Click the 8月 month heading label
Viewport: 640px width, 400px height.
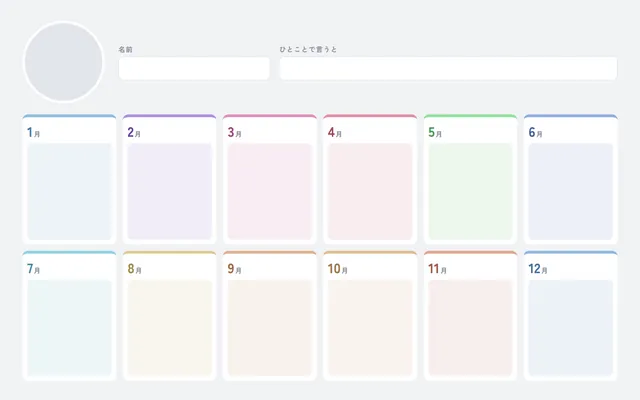tap(134, 269)
